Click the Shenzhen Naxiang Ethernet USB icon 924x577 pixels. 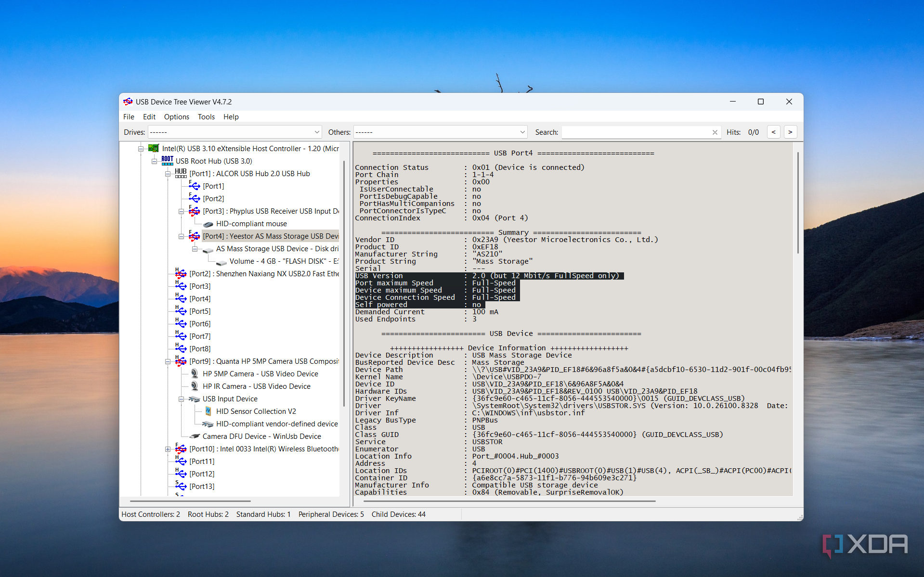pos(181,273)
